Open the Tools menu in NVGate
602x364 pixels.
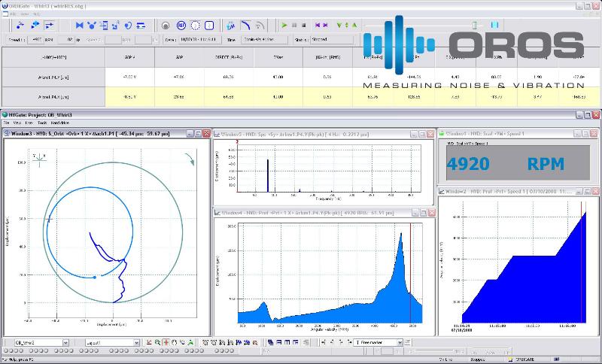tap(42, 123)
